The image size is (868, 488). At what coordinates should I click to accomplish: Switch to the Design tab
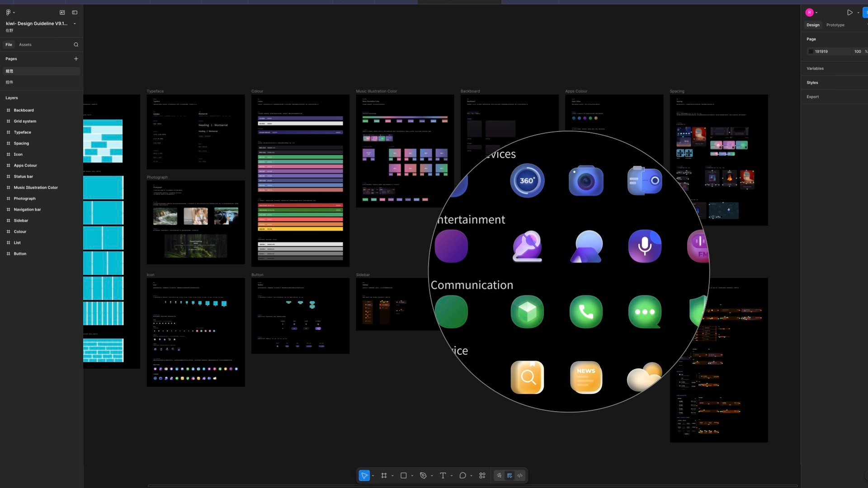click(x=813, y=25)
